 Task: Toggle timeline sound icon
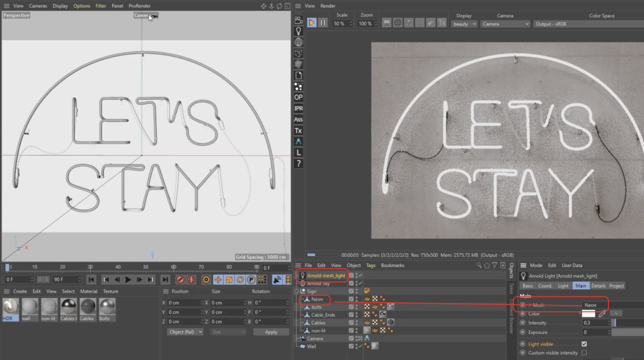[x=277, y=280]
